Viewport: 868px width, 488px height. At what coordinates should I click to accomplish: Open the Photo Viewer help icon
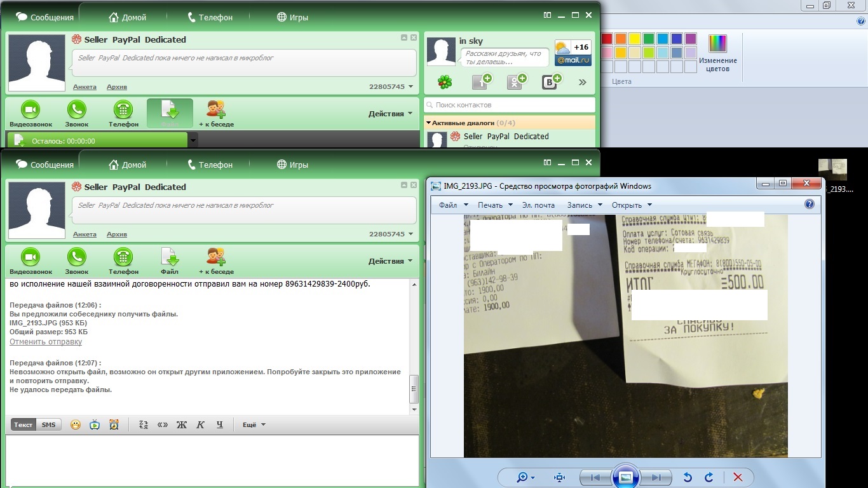810,205
